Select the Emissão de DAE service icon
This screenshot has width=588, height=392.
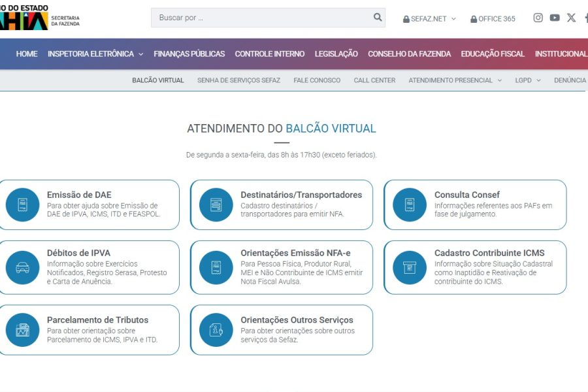pos(23,204)
